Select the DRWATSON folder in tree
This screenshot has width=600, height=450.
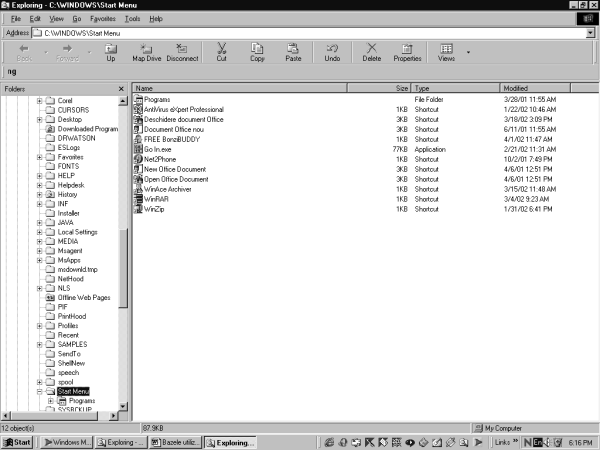70,138
